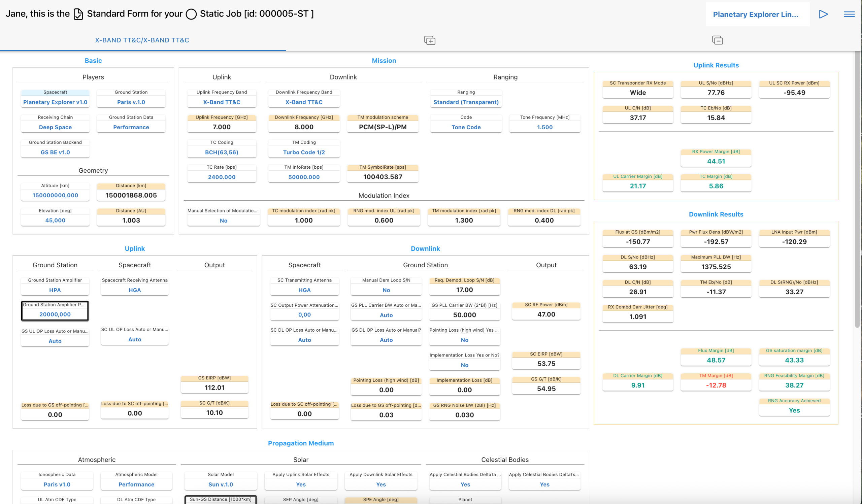Click the Ground Station Amplifier Power 20000,000 field
The height and width of the screenshot is (504, 862).
click(55, 314)
